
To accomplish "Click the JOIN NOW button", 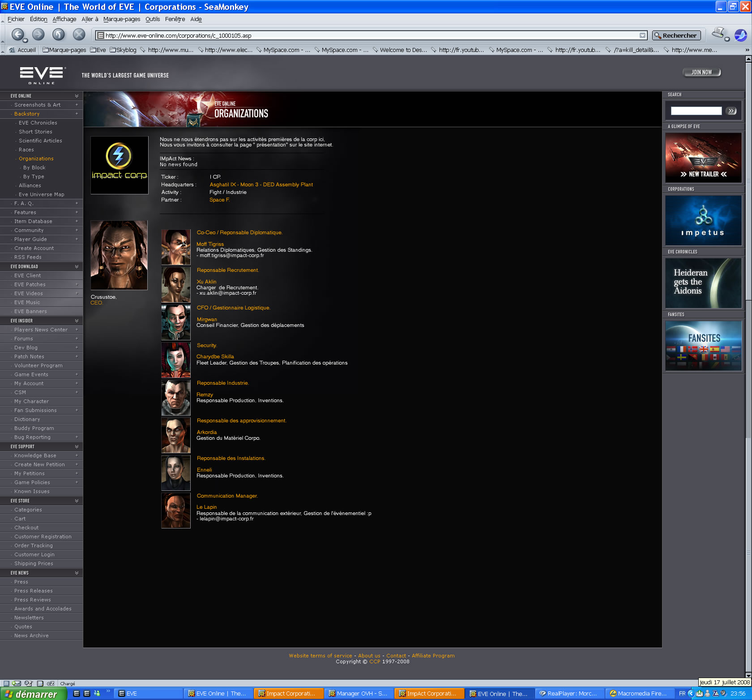I will [702, 72].
